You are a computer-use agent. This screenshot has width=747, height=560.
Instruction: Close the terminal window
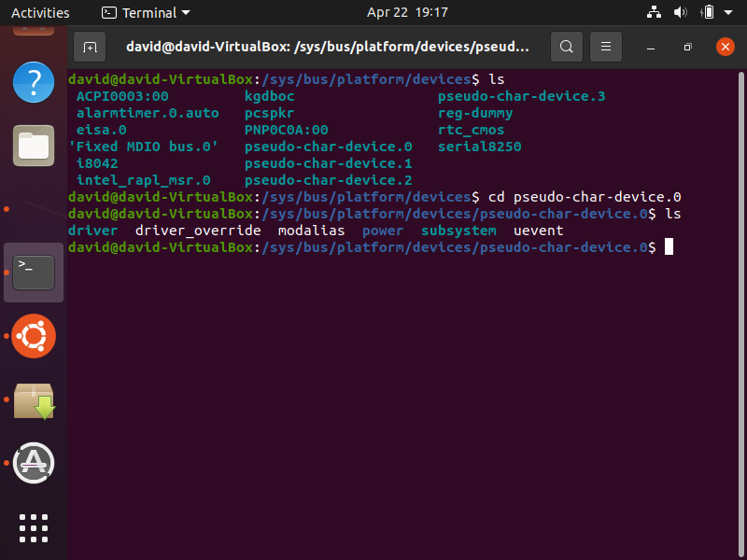click(725, 46)
